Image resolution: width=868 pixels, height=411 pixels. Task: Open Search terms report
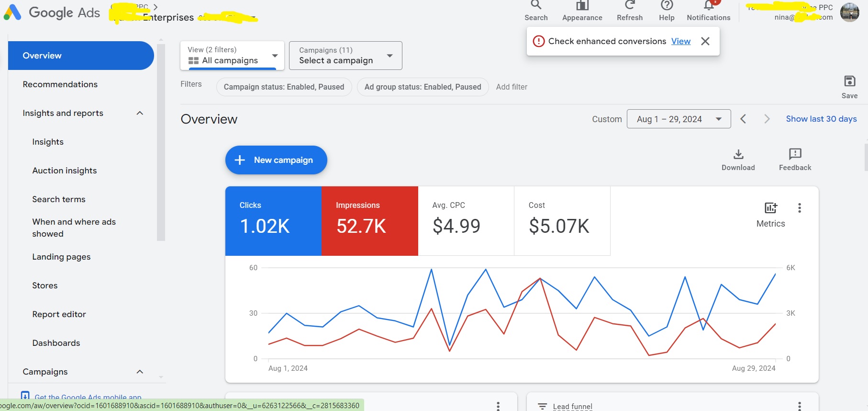click(x=59, y=199)
